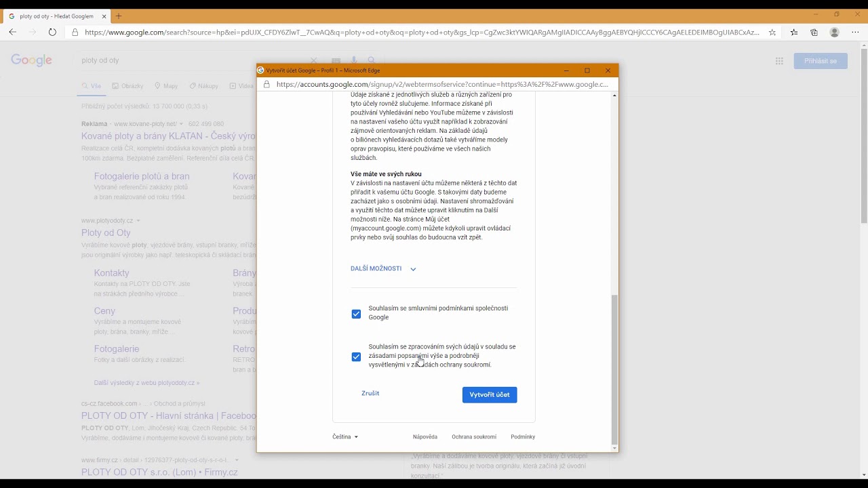Open the Fotogalerie sitelink under Ploty od Oty
Viewport: 868px width, 488px height.
coord(117,349)
